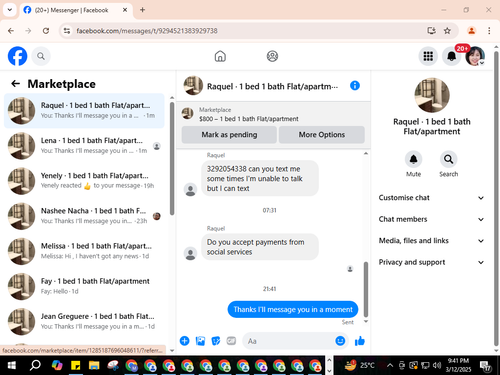Click the volume icon in system tray

(x=437, y=365)
